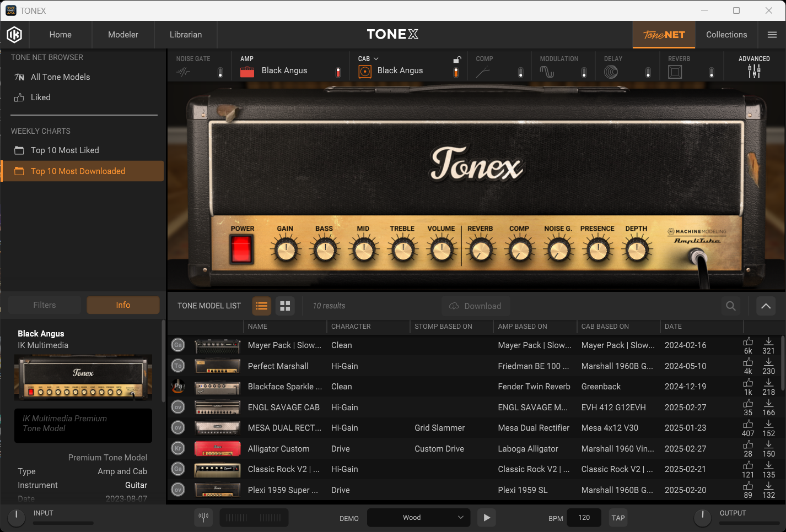Toggle the Modulation power switch
This screenshot has height=532, width=786.
[x=584, y=72]
